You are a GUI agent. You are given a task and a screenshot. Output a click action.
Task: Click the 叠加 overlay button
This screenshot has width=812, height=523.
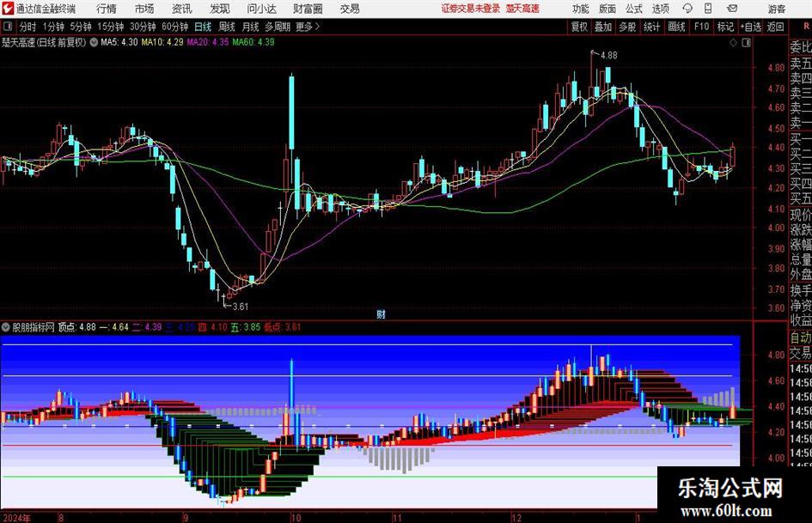click(x=603, y=27)
